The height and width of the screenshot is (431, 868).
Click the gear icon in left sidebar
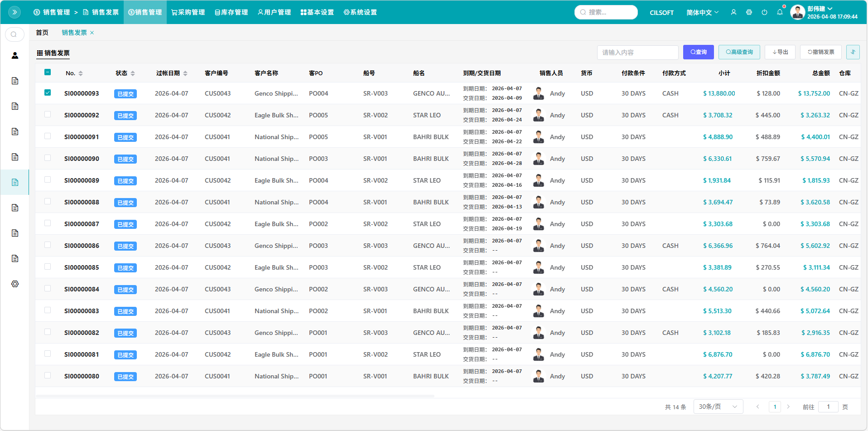coord(15,284)
